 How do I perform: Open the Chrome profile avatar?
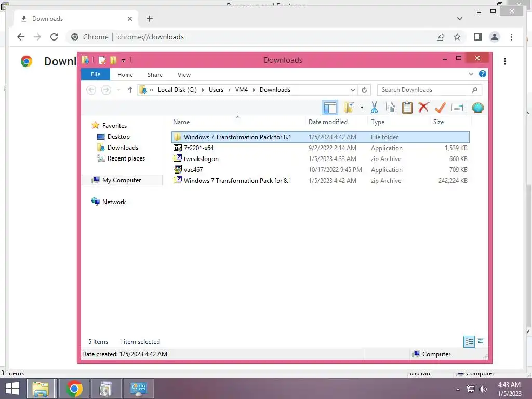coord(495,37)
